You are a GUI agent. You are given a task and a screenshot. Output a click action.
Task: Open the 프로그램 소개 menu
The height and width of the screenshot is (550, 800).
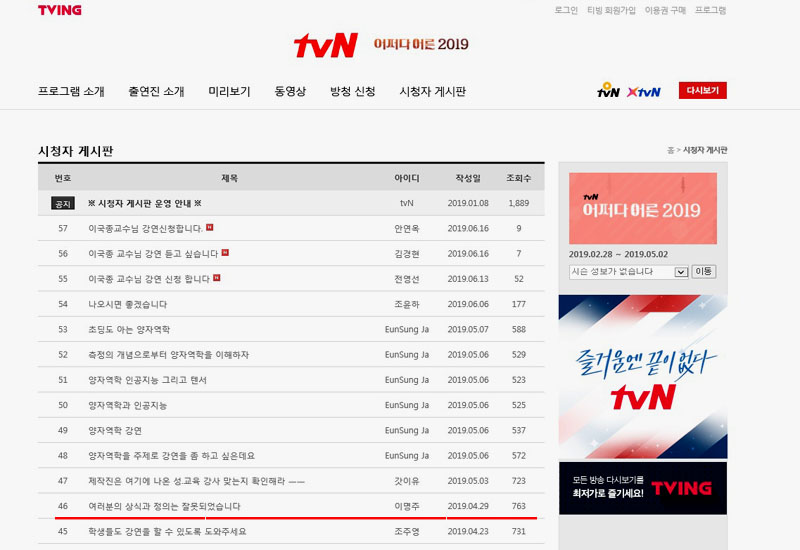click(x=71, y=91)
